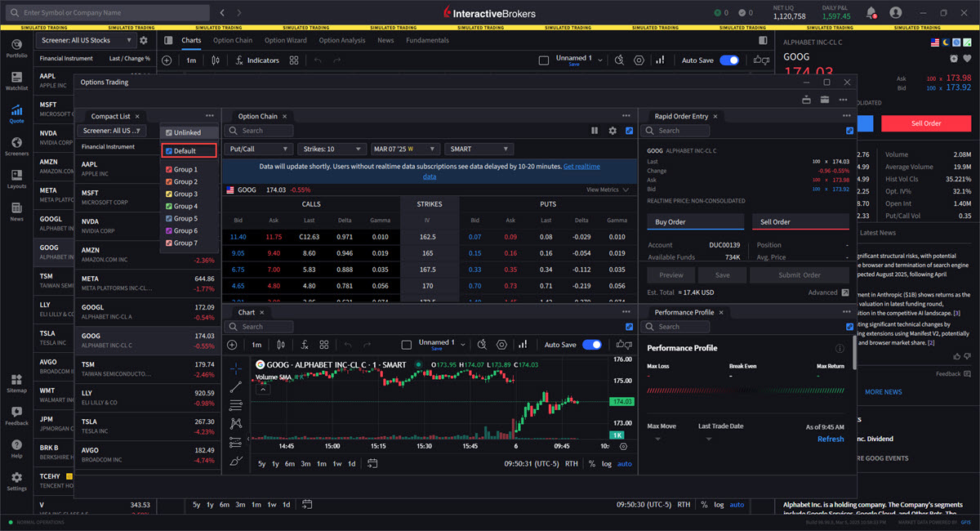The image size is (980, 531).
Task: Select the 1y range in Options Trading chart
Action: pyautogui.click(x=276, y=464)
